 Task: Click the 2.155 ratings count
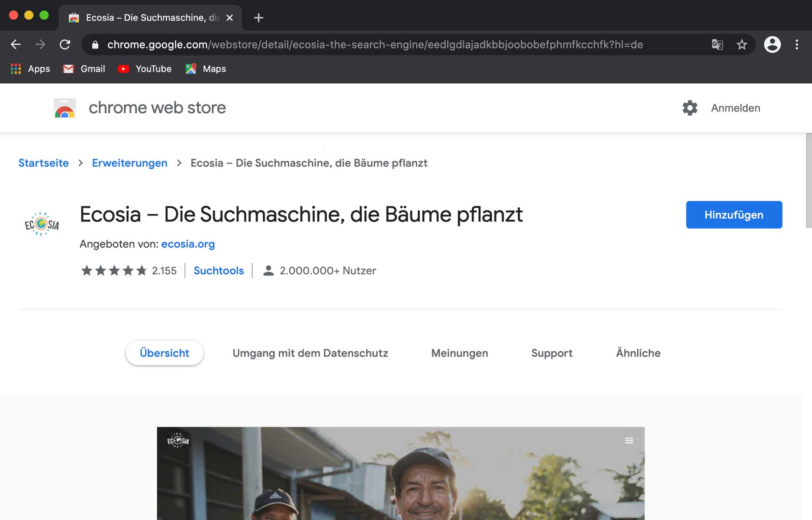[x=164, y=271]
